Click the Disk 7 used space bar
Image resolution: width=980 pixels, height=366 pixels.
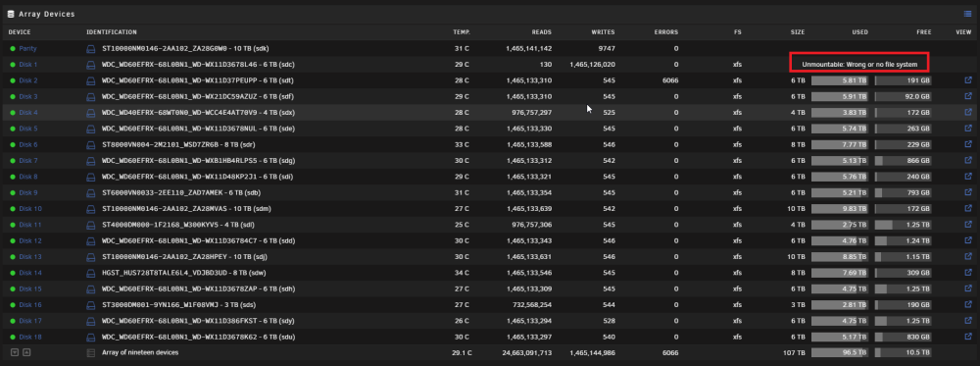click(x=840, y=161)
